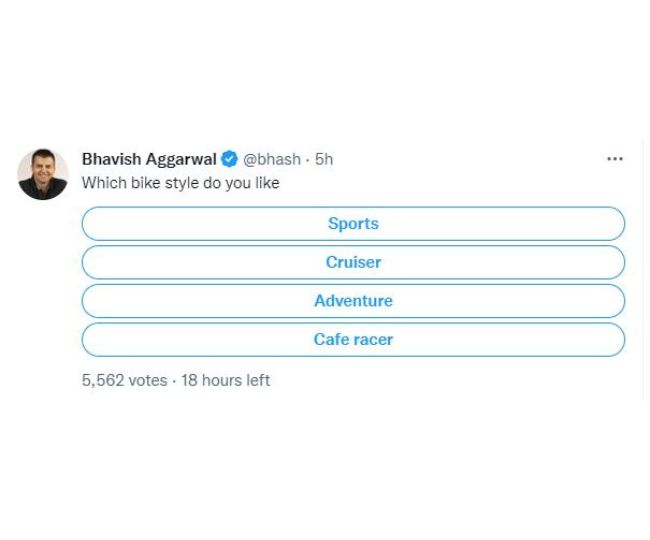This screenshot has width=650, height=540.
Task: Click the word 'Sports' in the first poll button
Action: pos(353,224)
